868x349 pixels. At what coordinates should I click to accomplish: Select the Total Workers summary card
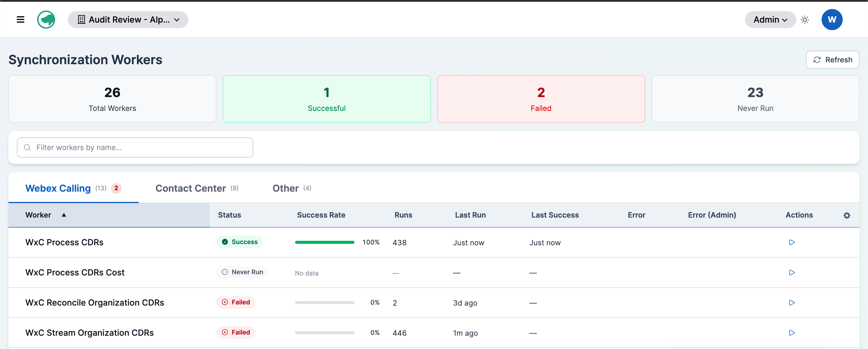[112, 99]
